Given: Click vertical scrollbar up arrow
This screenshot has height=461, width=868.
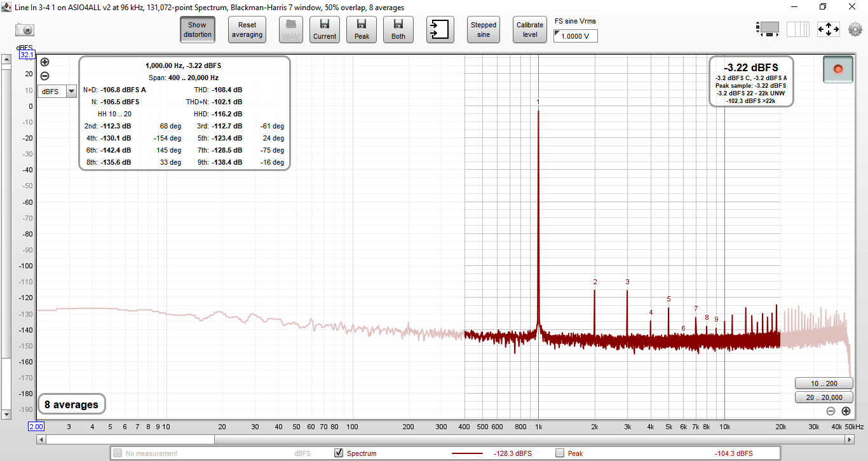Looking at the screenshot, I should click(x=6, y=60).
